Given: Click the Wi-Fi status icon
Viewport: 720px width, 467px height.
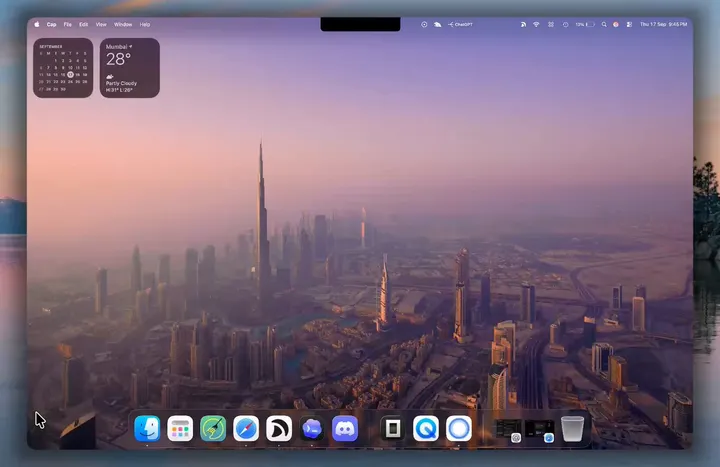Looking at the screenshot, I should [x=536, y=24].
